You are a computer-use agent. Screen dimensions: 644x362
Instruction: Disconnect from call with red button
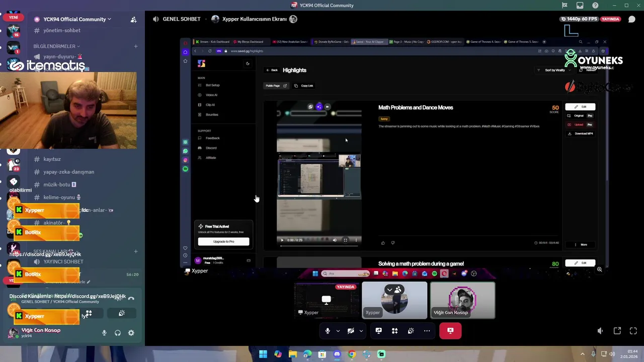[450, 331]
